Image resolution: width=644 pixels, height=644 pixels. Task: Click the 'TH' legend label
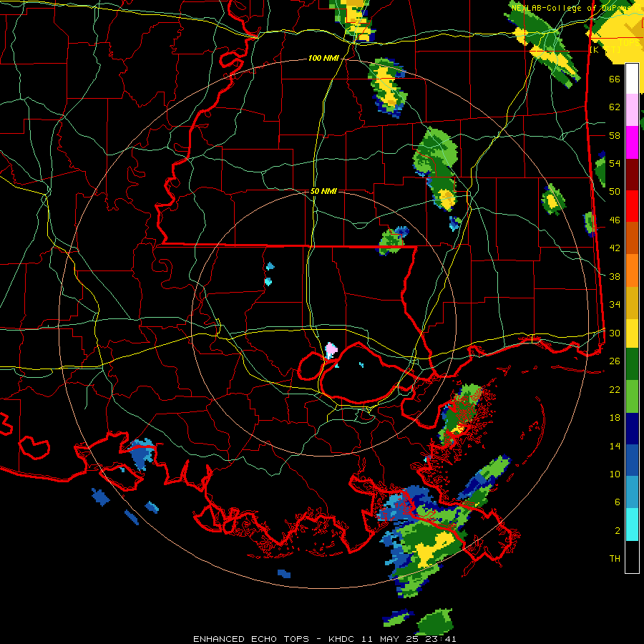(615, 559)
